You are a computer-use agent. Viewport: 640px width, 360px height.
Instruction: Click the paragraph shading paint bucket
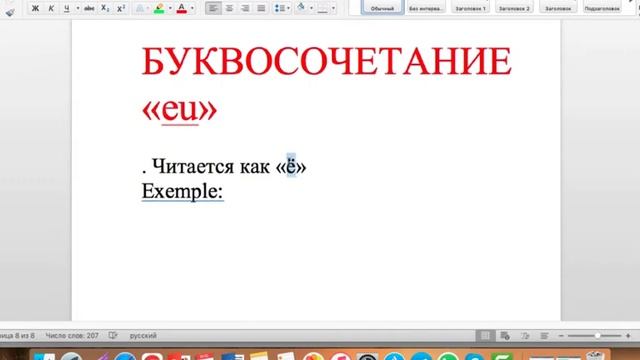(x=302, y=7)
